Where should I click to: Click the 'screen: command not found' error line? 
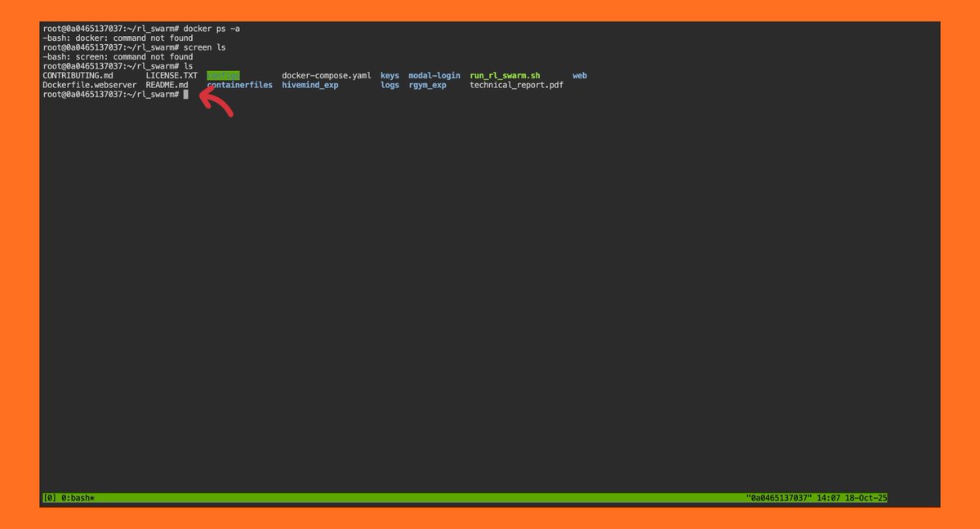tap(118, 57)
